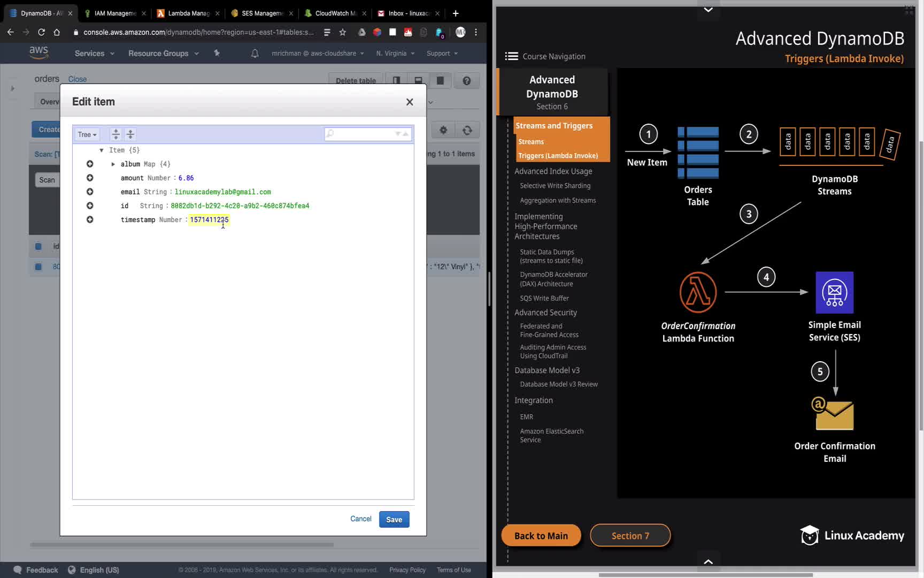The width and height of the screenshot is (924, 578).
Task: Click the plus icon beside the timestamp attribute
Action: (90, 219)
